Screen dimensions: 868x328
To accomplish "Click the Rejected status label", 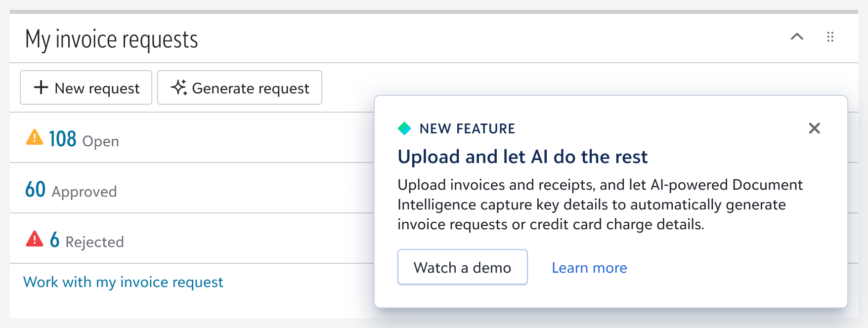I will [x=94, y=242].
